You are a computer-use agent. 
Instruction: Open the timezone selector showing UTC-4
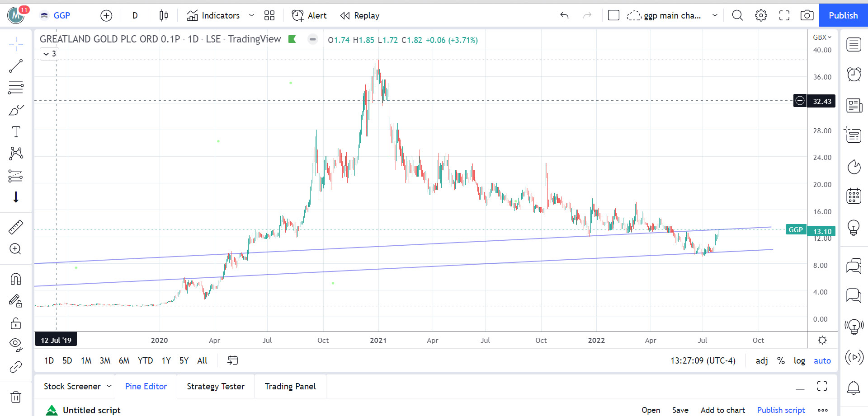703,360
